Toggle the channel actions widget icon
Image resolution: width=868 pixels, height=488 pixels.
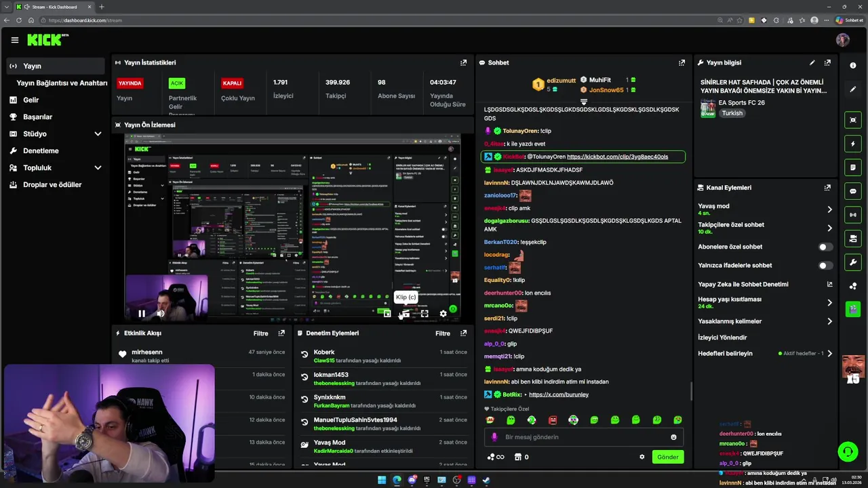click(853, 239)
